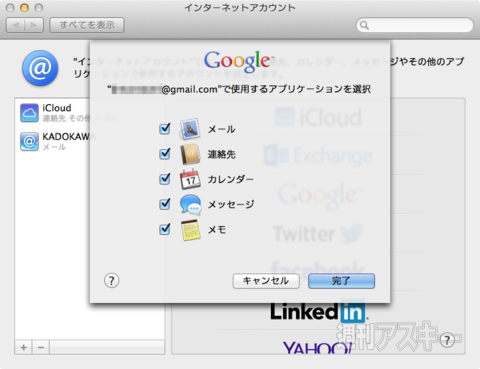Click the Calendar 17 icon
Viewport: 480px width, 369px height.
[x=190, y=179]
